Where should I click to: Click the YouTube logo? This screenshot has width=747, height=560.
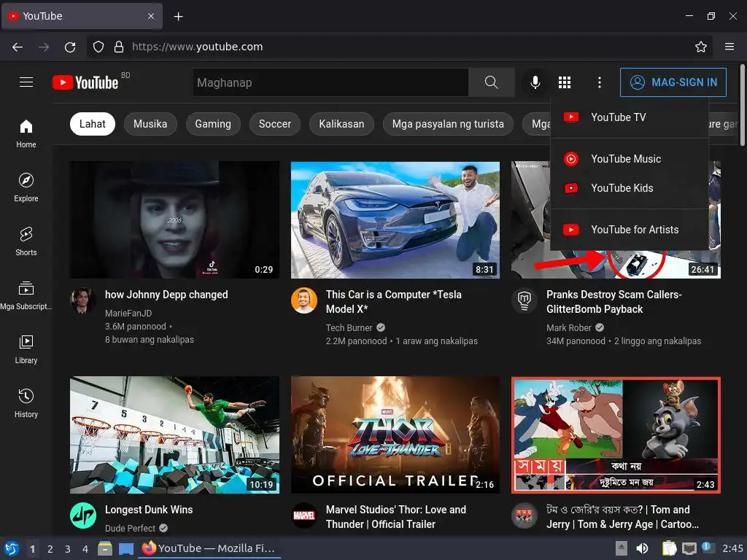click(x=85, y=82)
